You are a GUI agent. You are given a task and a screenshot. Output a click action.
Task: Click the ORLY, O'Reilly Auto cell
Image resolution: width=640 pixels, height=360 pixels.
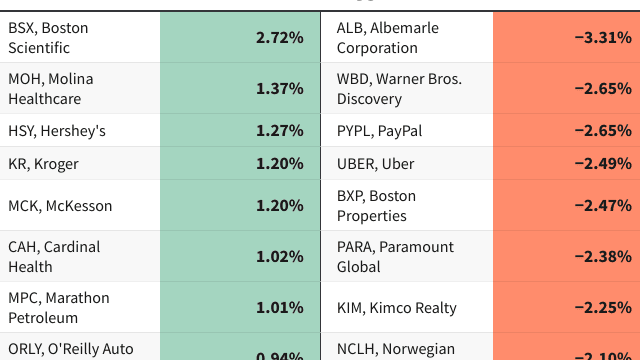[80, 347]
